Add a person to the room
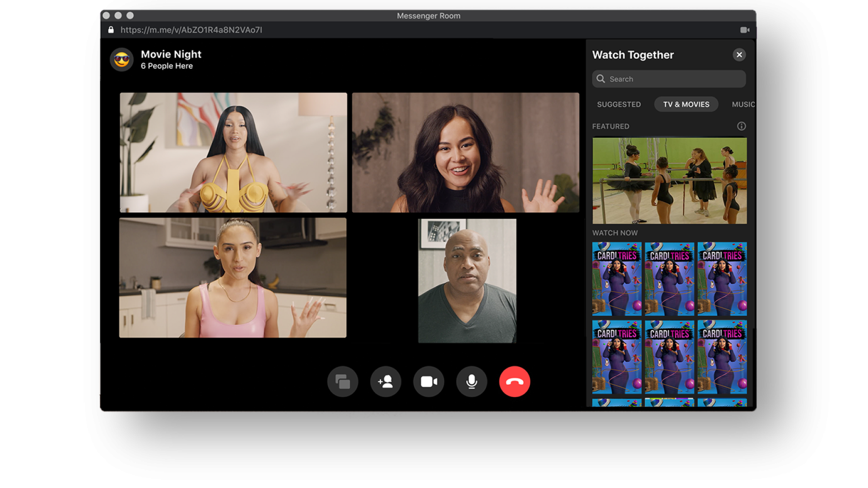The width and height of the screenshot is (868, 488). coord(386,382)
